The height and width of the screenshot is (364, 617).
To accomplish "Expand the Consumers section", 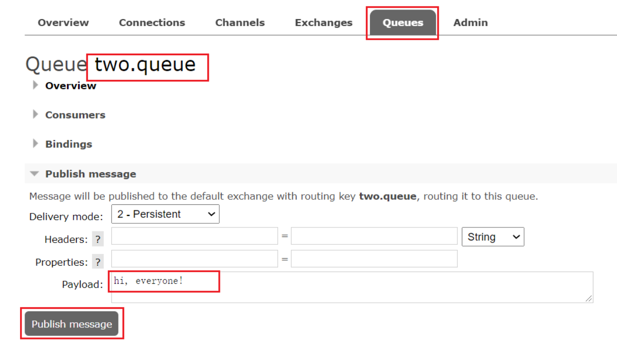I will [x=75, y=115].
